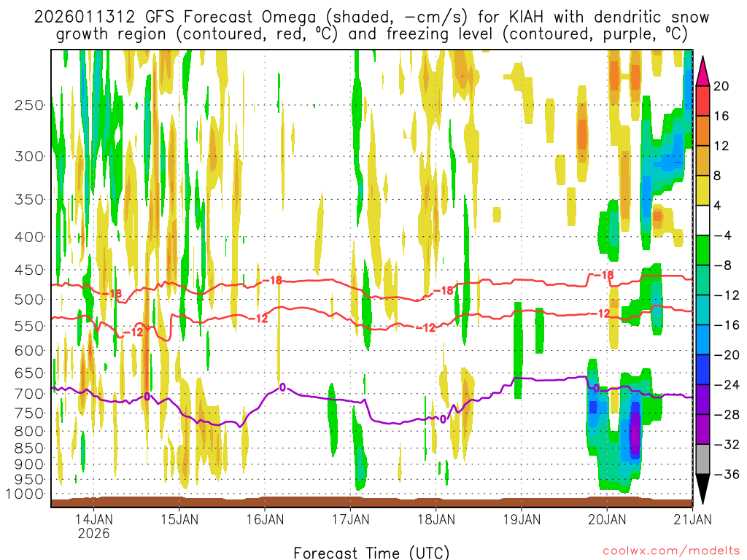Click the chart title mentioning KIAH

pyautogui.click(x=371, y=26)
